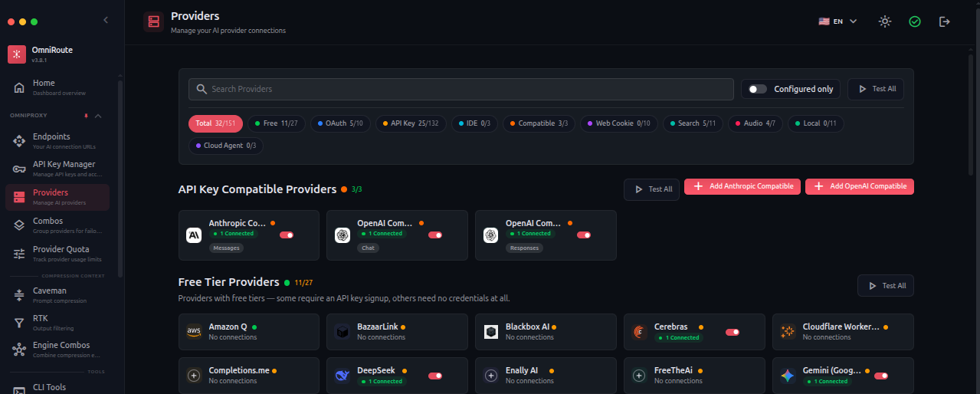This screenshot has height=394, width=980.
Task: Select the Audio 4/7 filter
Action: [755, 123]
